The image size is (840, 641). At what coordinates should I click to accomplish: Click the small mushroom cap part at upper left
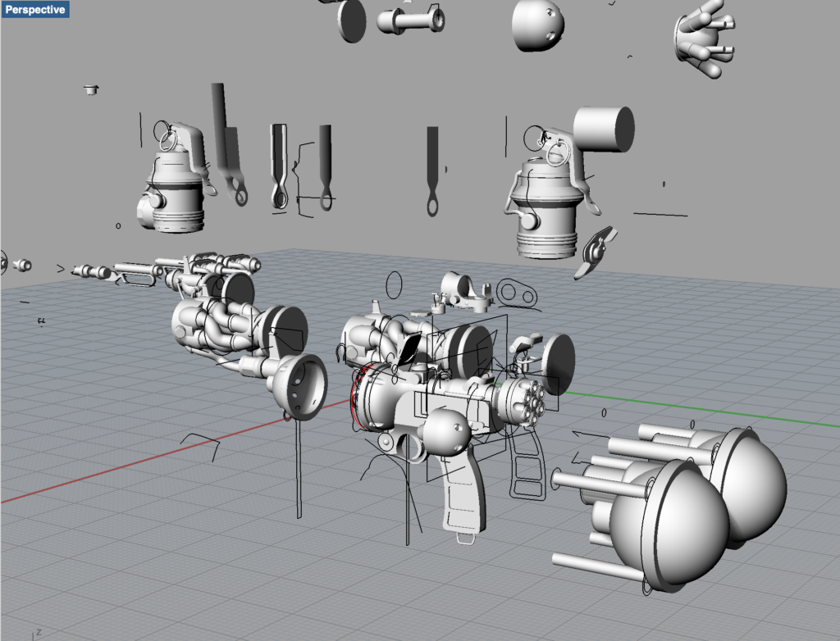[89, 88]
